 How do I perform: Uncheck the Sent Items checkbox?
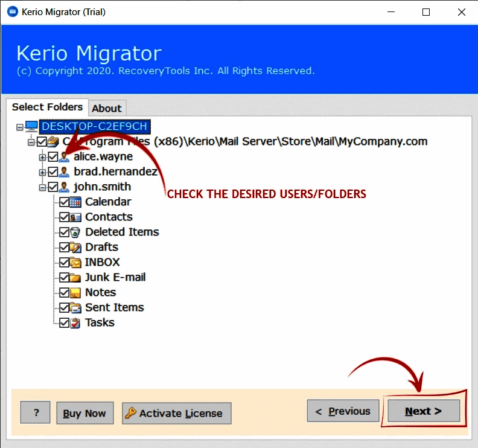[65, 308]
